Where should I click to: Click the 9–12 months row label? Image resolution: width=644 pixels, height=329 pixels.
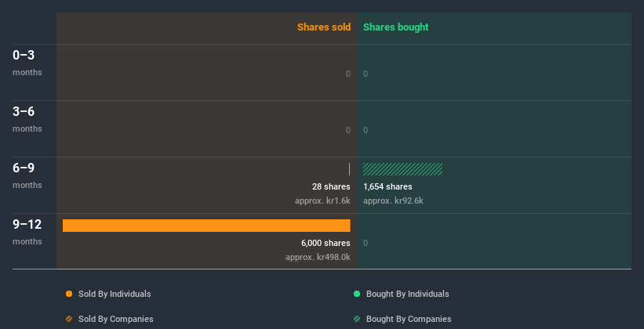point(27,232)
